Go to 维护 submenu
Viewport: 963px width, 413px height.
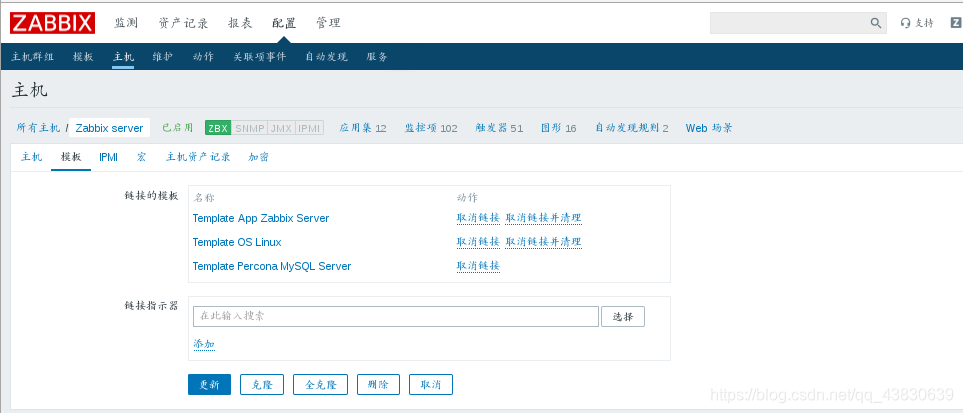163,57
